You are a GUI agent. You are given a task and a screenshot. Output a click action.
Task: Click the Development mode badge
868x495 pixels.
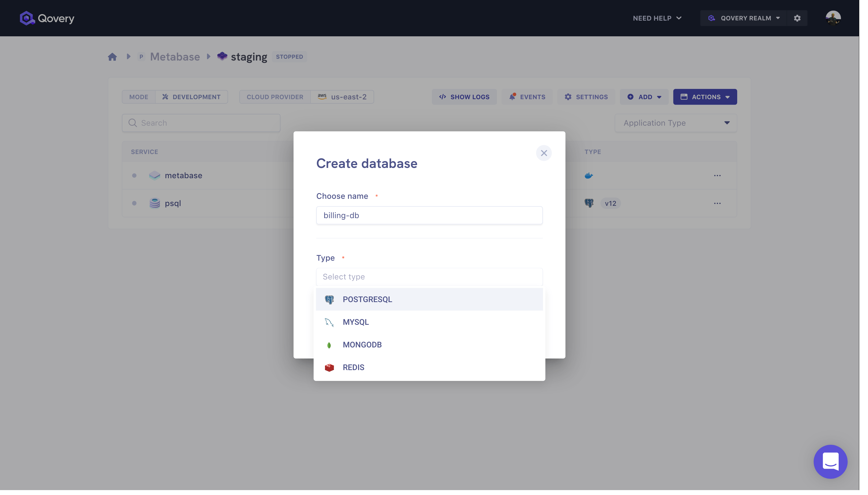point(191,97)
